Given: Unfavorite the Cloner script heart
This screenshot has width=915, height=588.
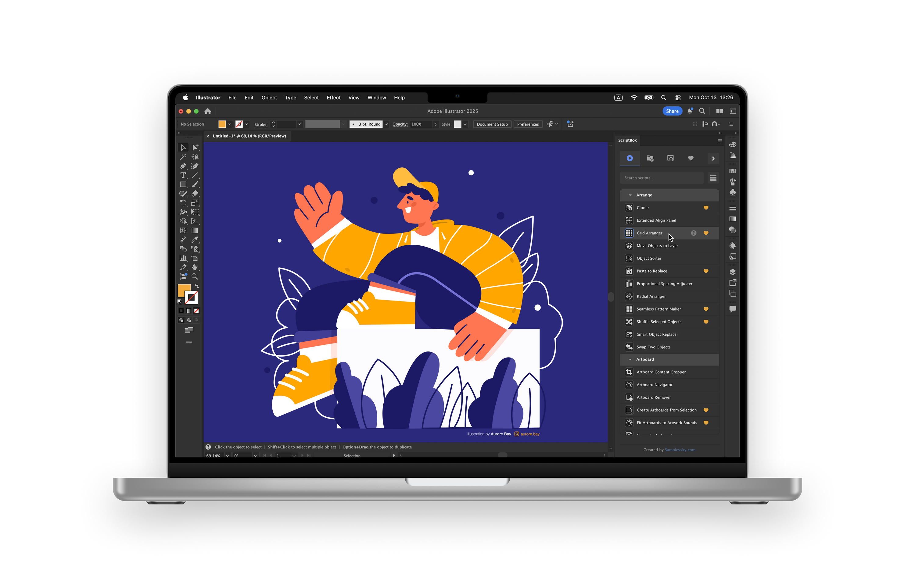Looking at the screenshot, I should [x=706, y=208].
